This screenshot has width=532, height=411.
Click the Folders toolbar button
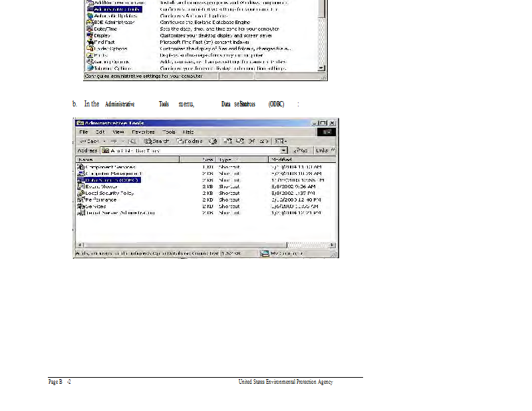coord(190,141)
